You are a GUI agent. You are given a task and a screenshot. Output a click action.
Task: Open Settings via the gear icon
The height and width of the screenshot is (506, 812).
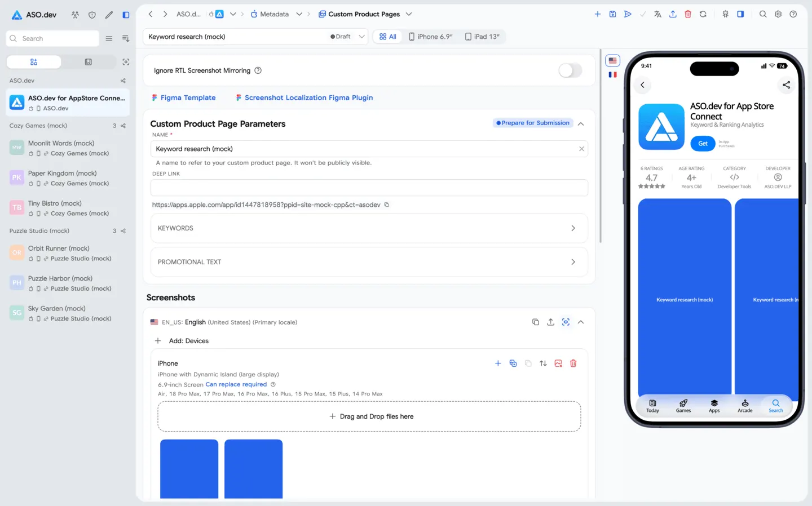click(x=778, y=14)
